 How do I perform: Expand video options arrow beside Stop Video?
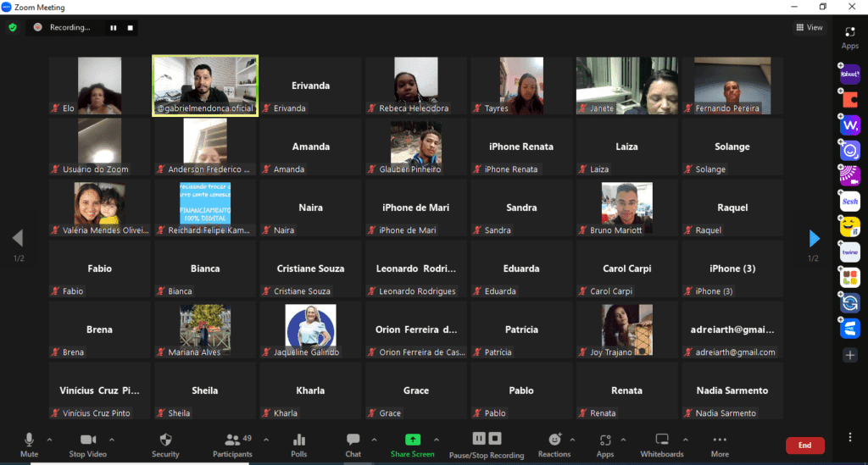tap(112, 440)
